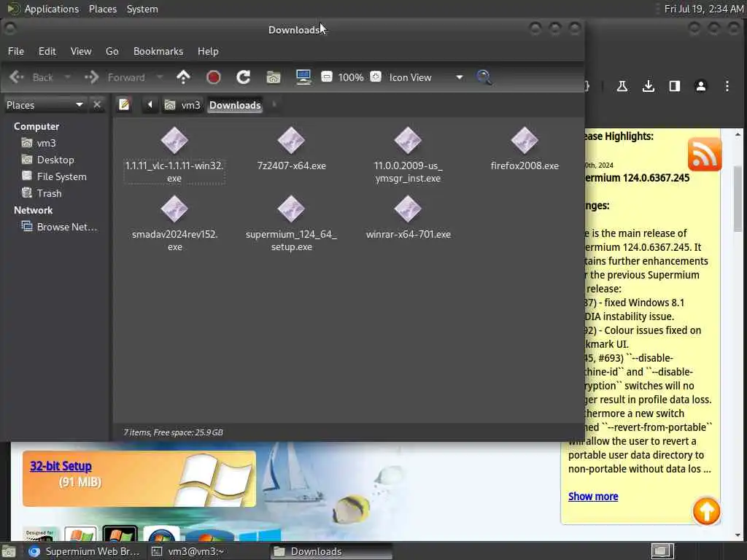Open the Icon View mode dropdown
The image size is (747, 560).
426,77
